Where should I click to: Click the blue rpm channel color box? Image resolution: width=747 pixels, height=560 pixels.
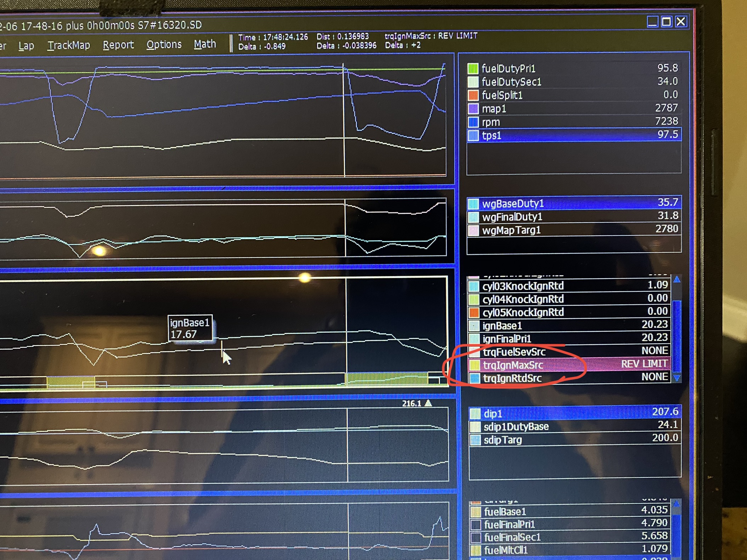473,122
